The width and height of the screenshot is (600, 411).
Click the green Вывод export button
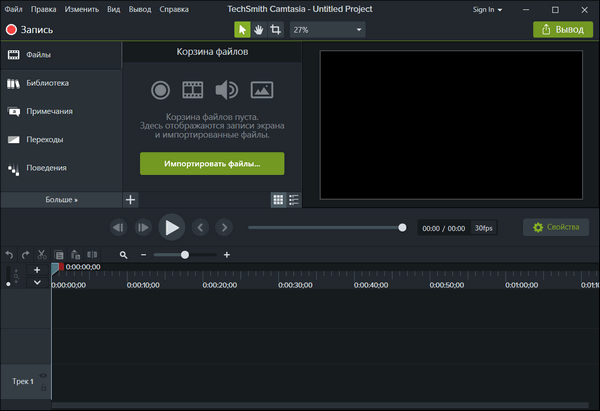coord(563,29)
